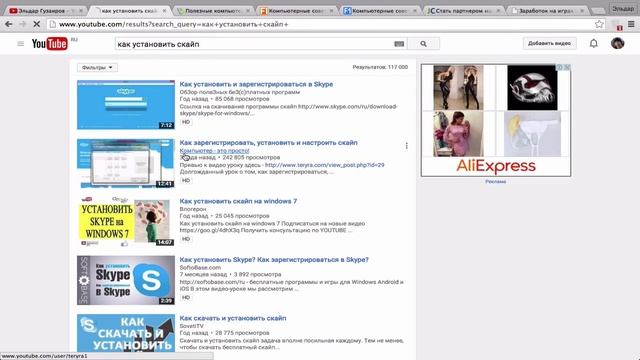Open video Как установить скайп на windows 7
The image size is (640, 360).
point(238,201)
